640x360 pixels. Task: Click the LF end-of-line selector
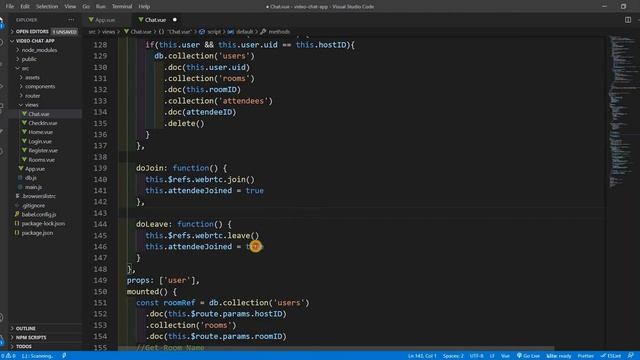click(492, 356)
